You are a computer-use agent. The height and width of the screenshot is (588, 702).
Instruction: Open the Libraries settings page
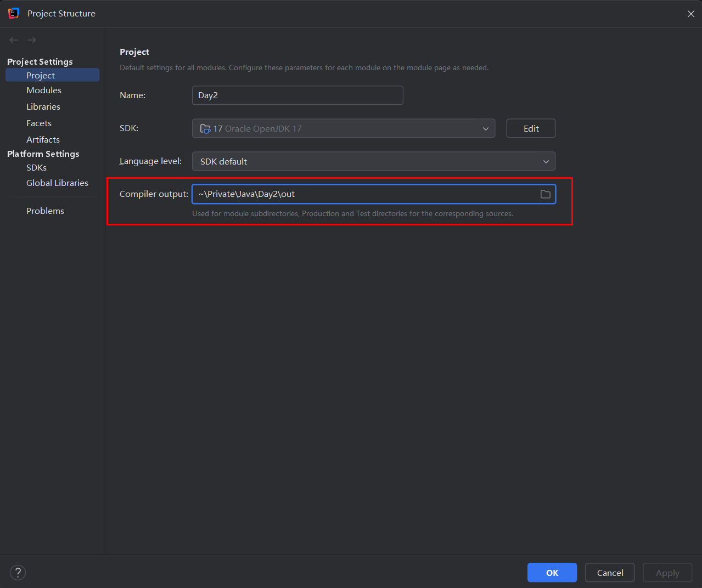point(43,106)
